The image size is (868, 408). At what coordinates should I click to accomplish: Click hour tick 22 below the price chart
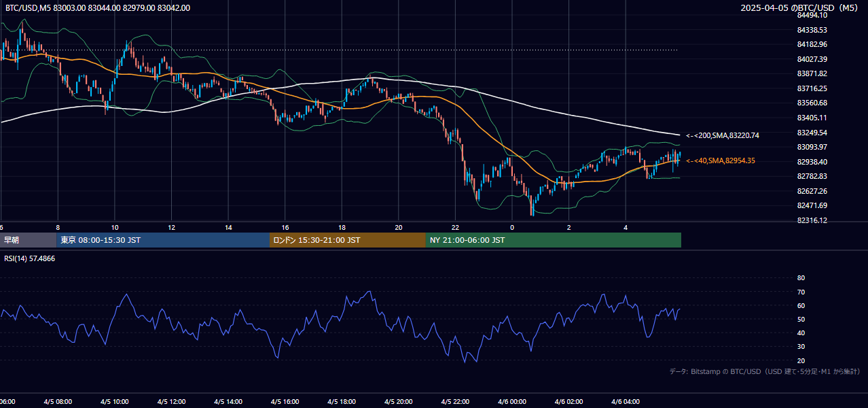pos(455,227)
